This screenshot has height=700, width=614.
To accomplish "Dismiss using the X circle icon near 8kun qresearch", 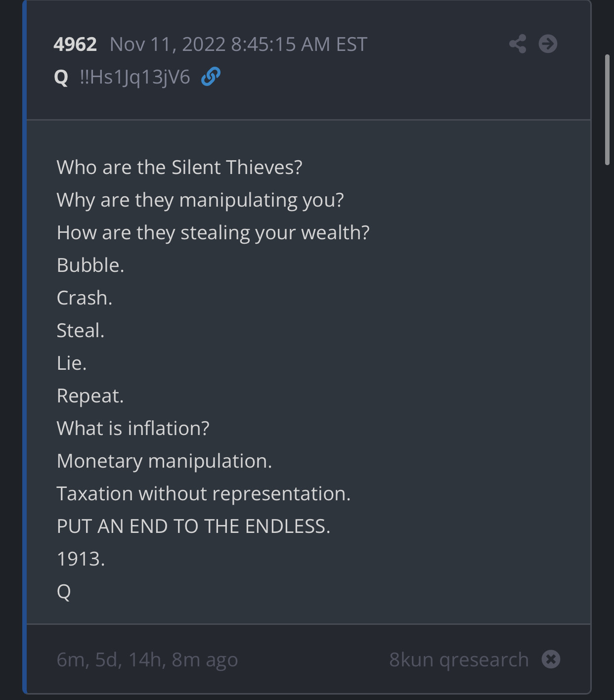I will [551, 659].
